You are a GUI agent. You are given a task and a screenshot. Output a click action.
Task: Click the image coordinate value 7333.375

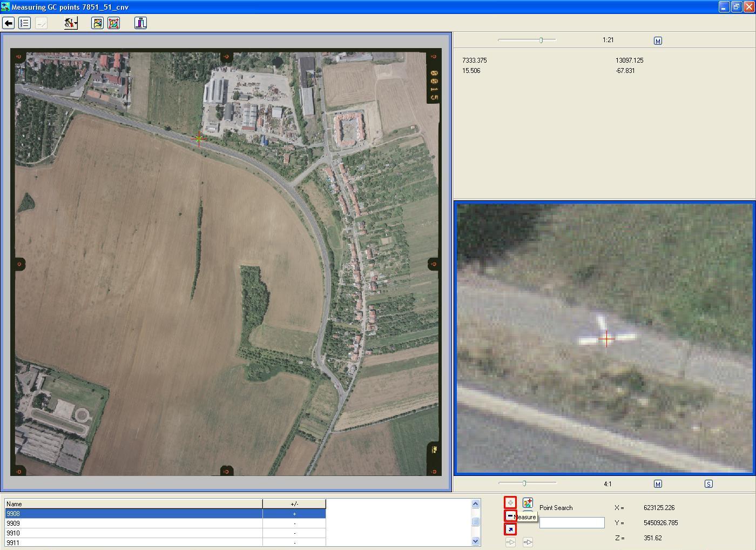[x=474, y=61]
